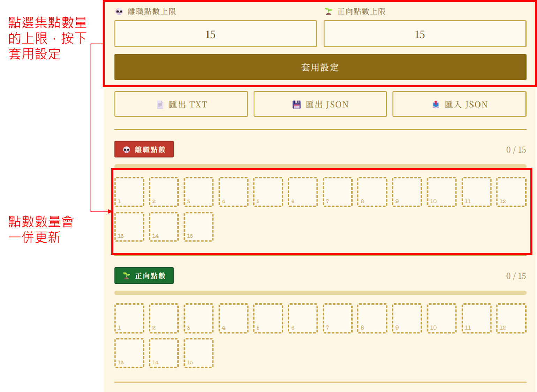The height and width of the screenshot is (392, 537).
Task: Click the sprout icon beside 正向點數上限 label
Action: [x=328, y=11]
